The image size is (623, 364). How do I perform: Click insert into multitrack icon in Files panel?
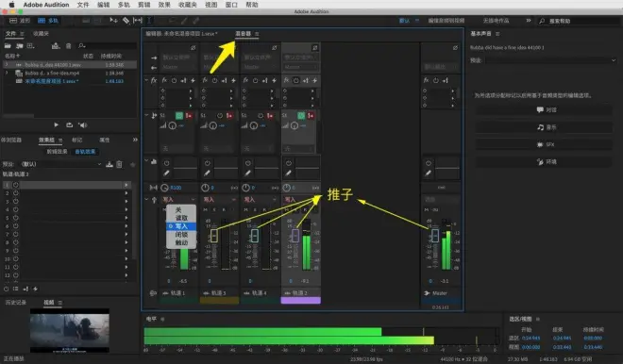click(x=56, y=46)
